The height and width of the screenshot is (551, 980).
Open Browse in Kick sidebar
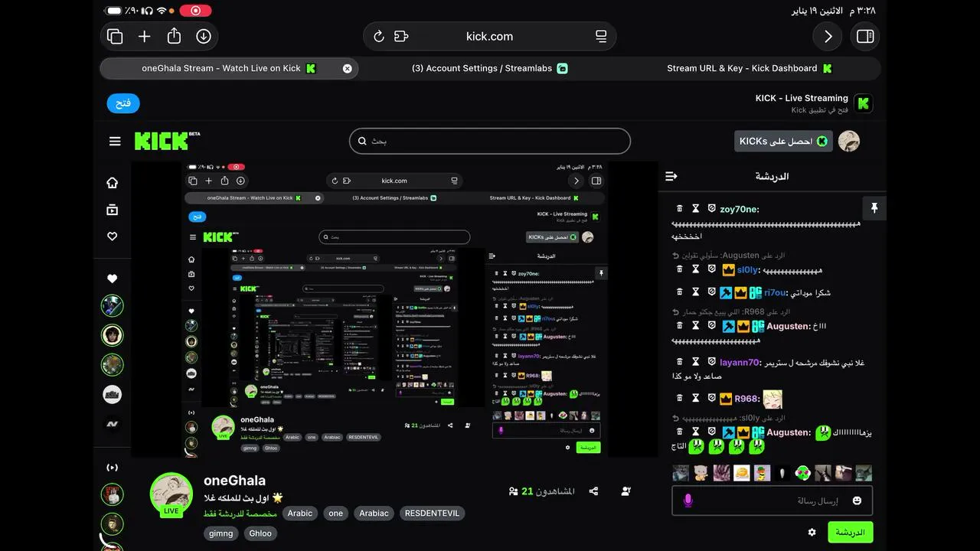click(x=113, y=210)
